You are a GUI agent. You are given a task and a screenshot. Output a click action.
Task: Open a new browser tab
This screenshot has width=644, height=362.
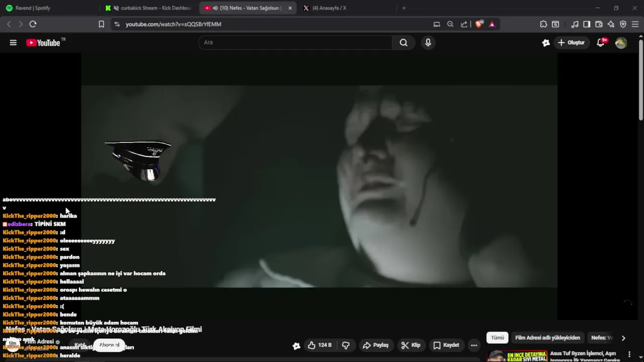[404, 8]
